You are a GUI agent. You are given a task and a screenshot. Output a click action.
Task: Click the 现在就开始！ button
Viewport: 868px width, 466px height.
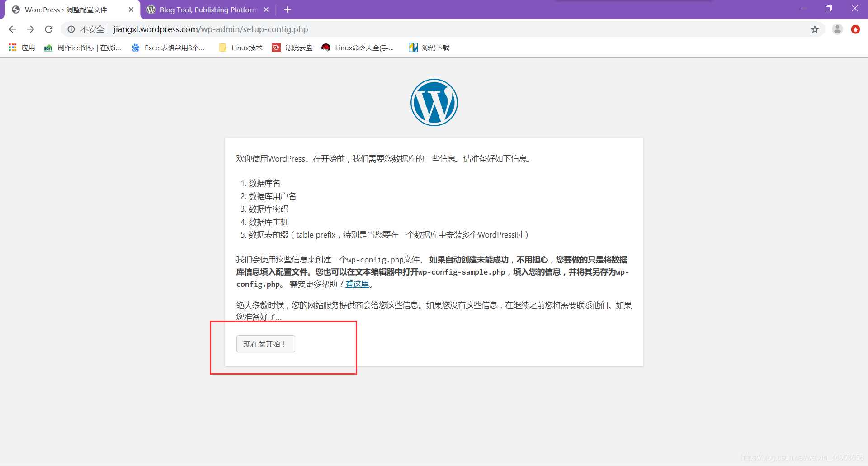click(266, 344)
